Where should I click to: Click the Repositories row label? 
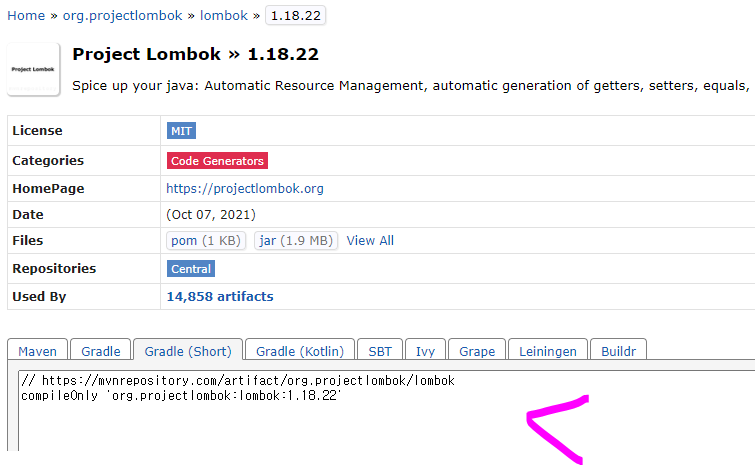pos(54,269)
